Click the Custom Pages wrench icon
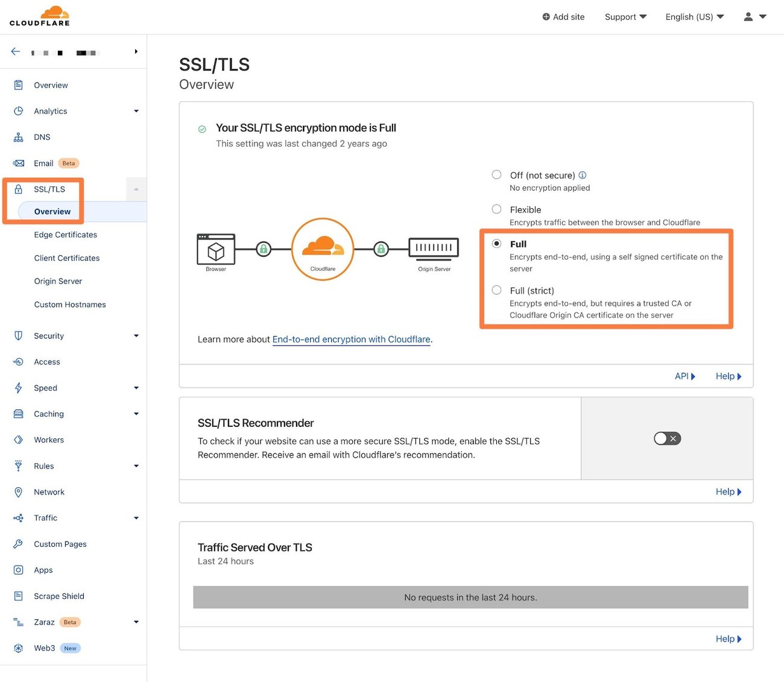784x682 pixels. (x=18, y=544)
